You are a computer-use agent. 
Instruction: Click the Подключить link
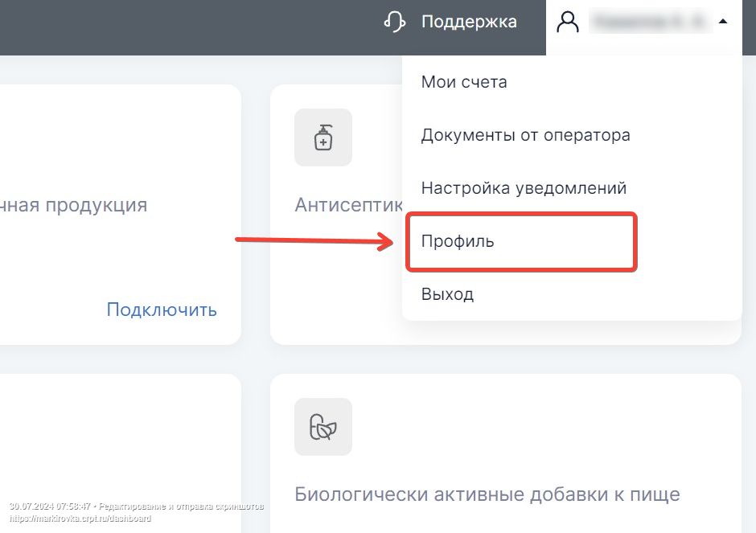pyautogui.click(x=162, y=310)
